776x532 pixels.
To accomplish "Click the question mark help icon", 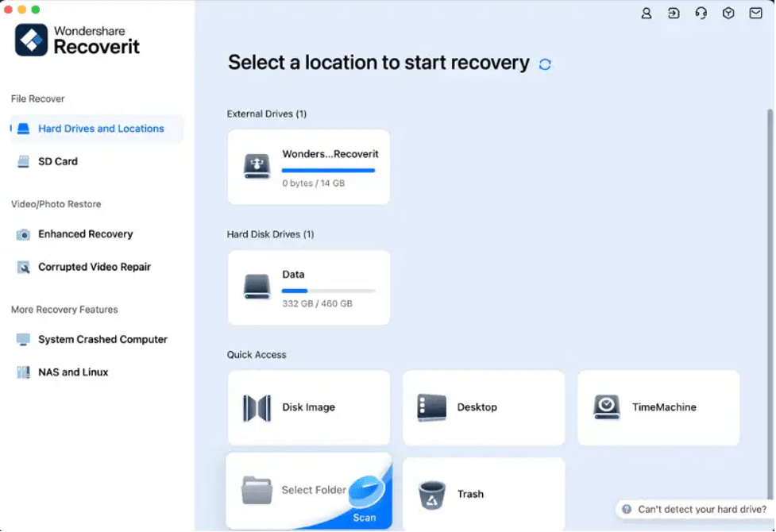I will [x=627, y=509].
